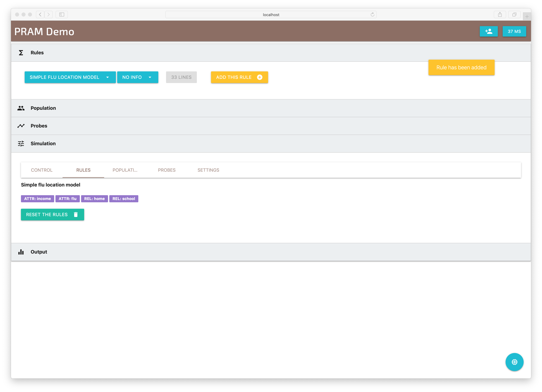The height and width of the screenshot is (392, 542).
Task: Click the browser reload icon
Action: tap(372, 15)
